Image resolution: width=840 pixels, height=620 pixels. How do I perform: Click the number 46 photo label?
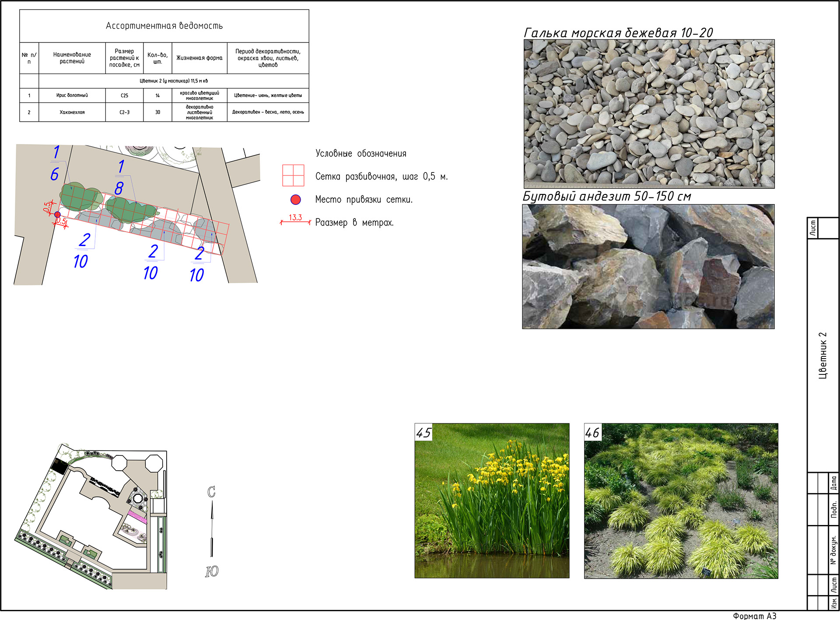tap(593, 433)
